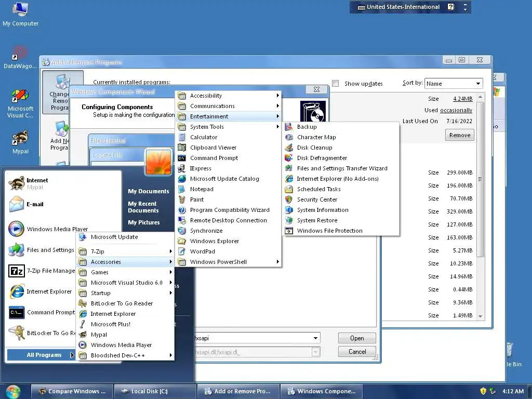Expand the Entertainment submenu
532x399 pixels.
[x=229, y=116]
